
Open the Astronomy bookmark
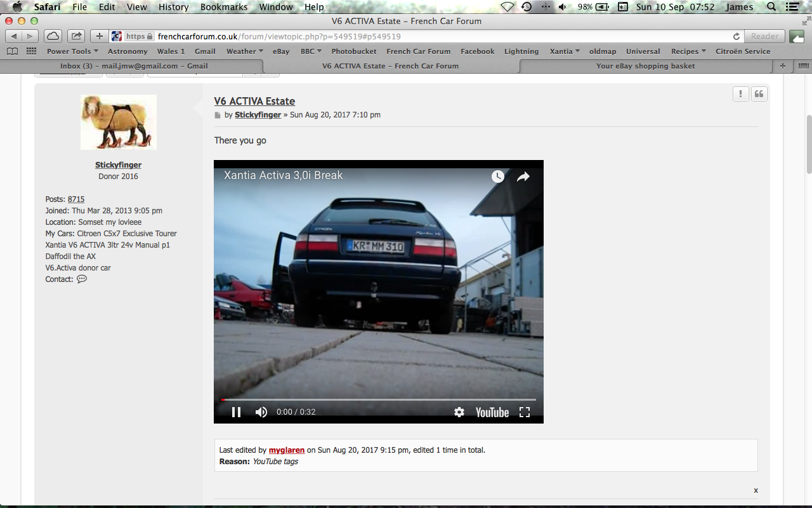coord(128,51)
